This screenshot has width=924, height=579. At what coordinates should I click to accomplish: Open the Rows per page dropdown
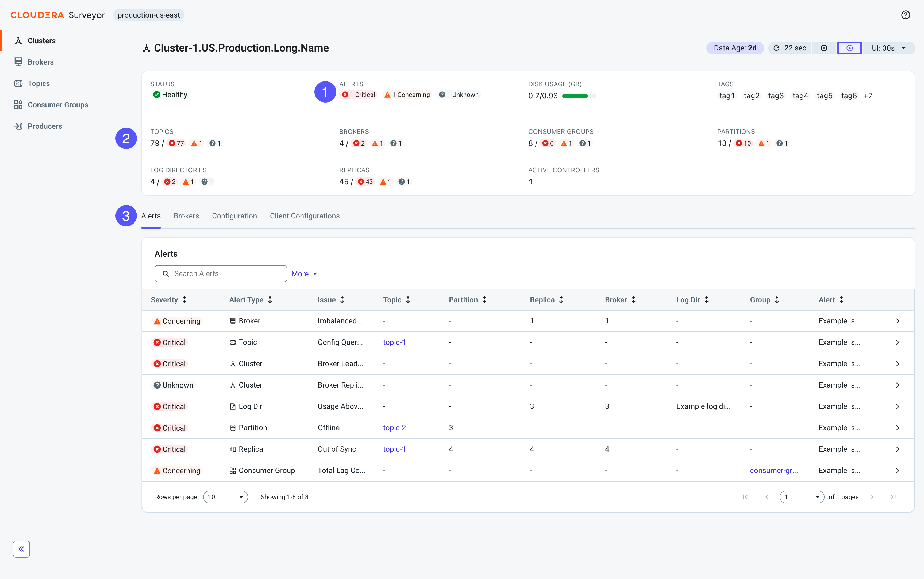click(225, 497)
